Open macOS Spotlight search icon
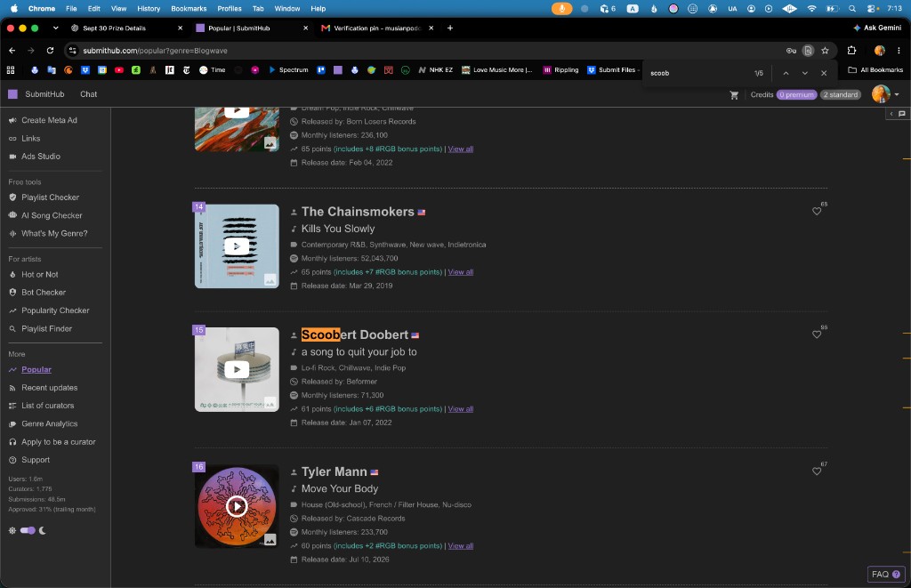This screenshot has height=588, width=911. point(851,9)
